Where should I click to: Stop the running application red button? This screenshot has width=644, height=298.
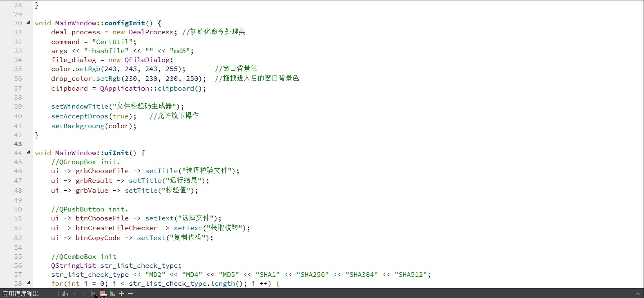pyautogui.click(x=103, y=294)
